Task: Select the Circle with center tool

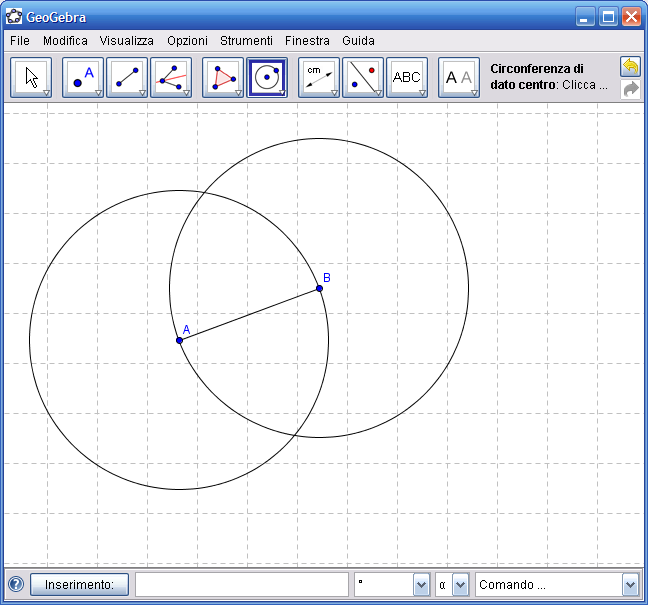Action: [267, 77]
